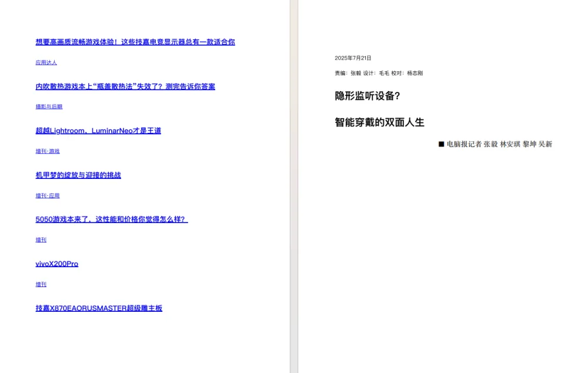588x373 pixels.
Task: Open the vivoX200Pro article link
Action: coord(56,264)
